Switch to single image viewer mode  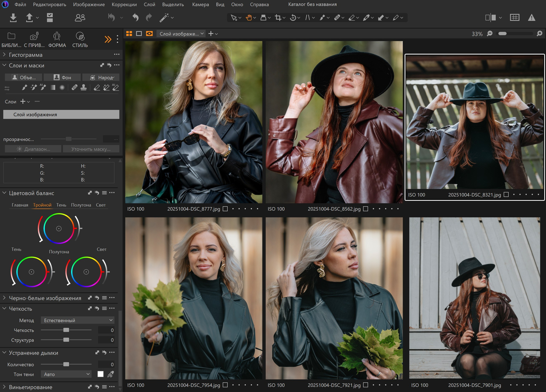139,34
